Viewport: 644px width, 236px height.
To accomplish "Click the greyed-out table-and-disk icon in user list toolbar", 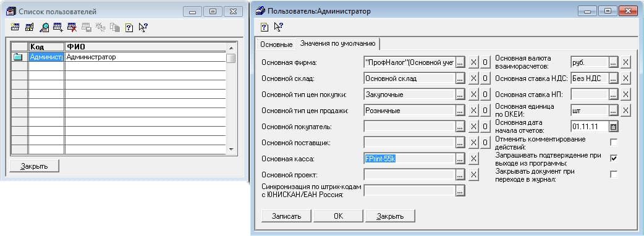I will 87,28.
